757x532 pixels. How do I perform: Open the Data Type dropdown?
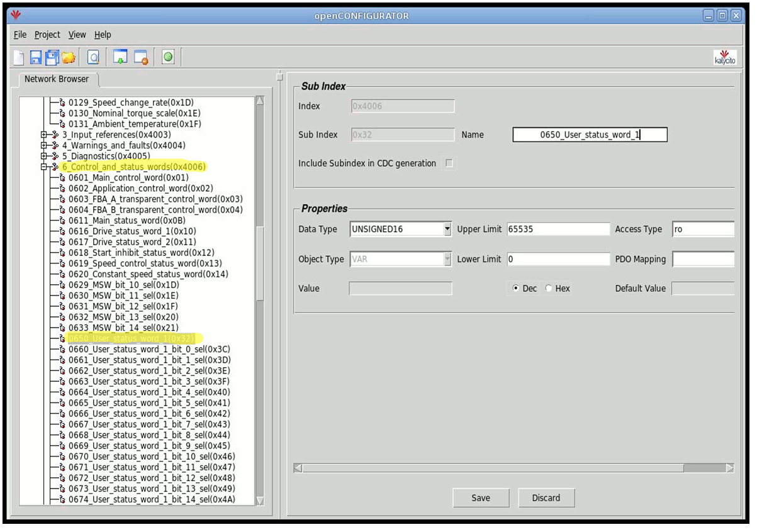pyautogui.click(x=447, y=229)
